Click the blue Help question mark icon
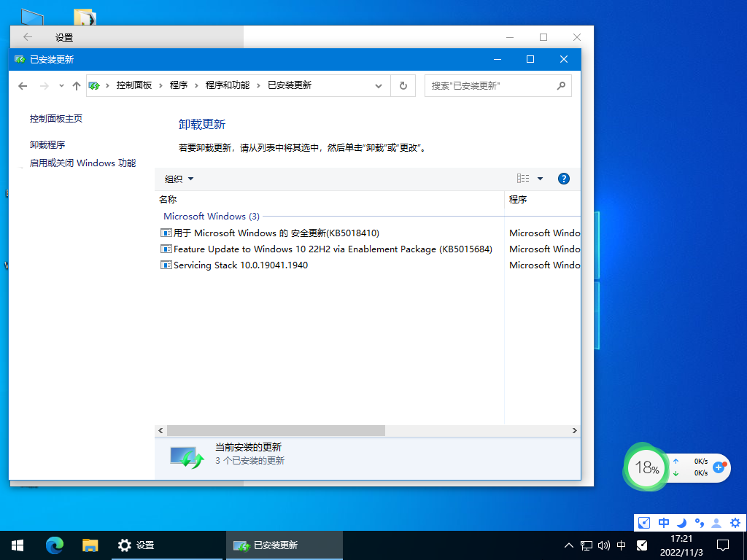This screenshot has height=560, width=747. [x=563, y=178]
